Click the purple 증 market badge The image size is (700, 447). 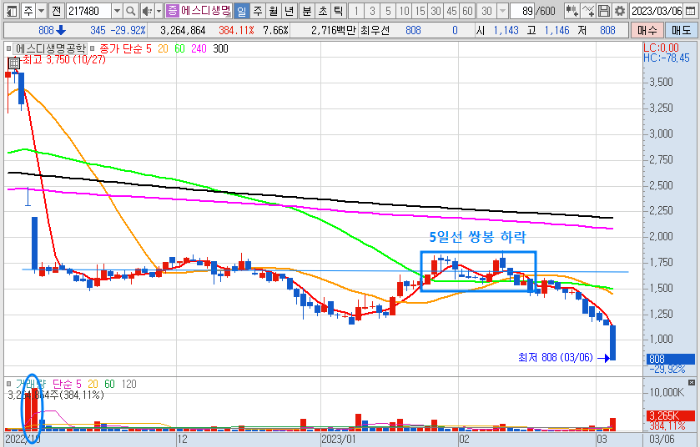172,10
